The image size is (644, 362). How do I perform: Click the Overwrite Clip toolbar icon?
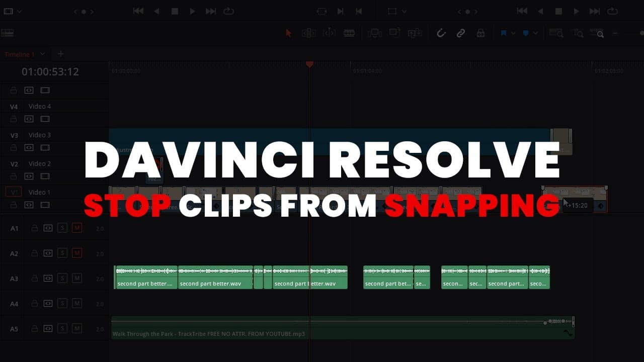pyautogui.click(x=394, y=33)
